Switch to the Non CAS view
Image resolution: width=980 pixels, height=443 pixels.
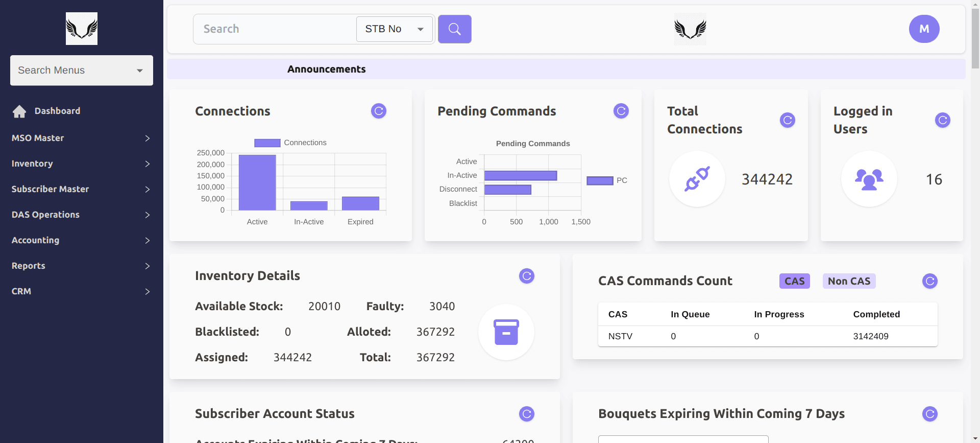849,281
